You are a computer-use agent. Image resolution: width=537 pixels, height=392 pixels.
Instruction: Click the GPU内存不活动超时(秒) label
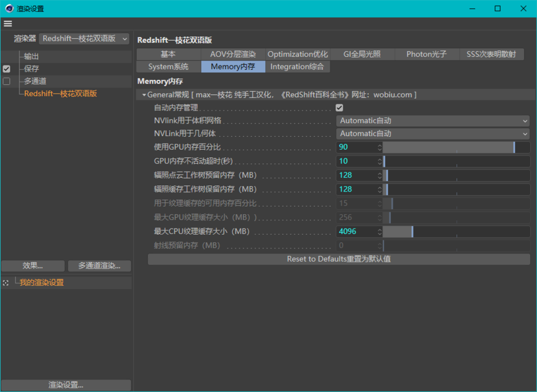tap(193, 161)
